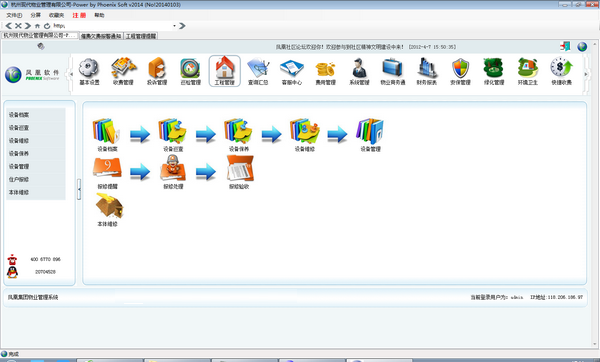600x362 pixels.
Task: Click the 设备巡查 icon in flowchart
Action: coord(173,131)
